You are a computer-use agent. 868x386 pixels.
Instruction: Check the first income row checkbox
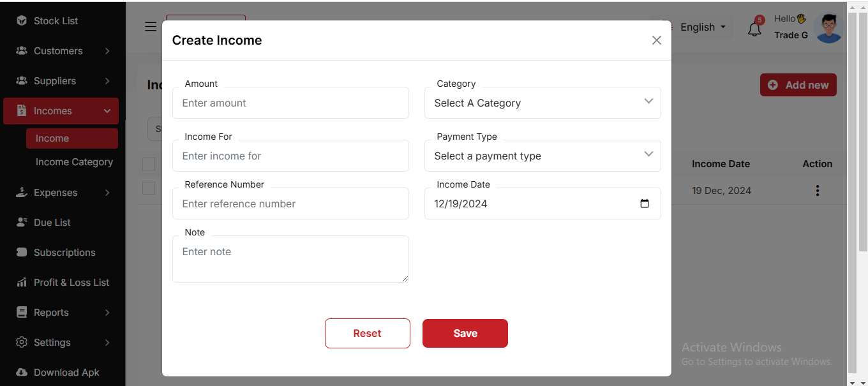[x=149, y=188]
